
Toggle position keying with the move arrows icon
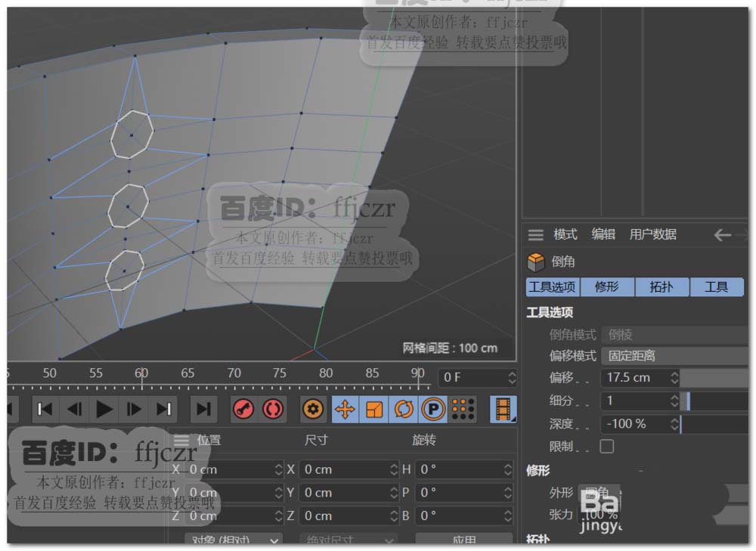pyautogui.click(x=345, y=409)
